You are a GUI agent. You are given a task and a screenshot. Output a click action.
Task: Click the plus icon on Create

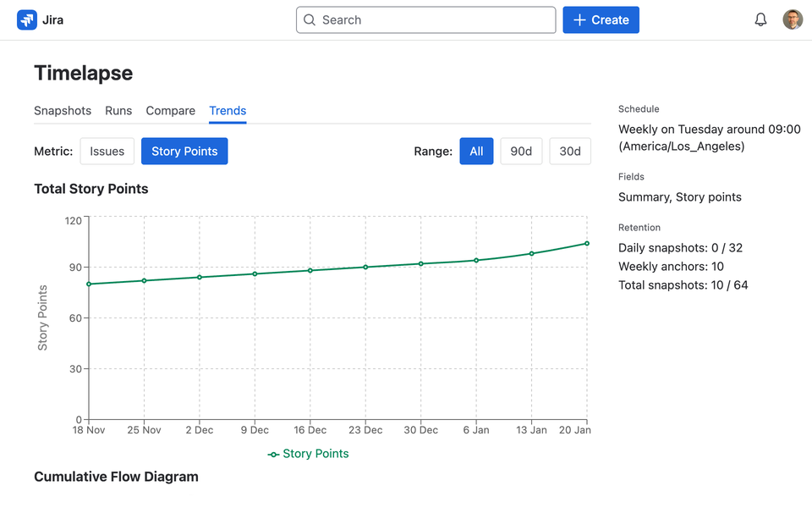coord(579,20)
